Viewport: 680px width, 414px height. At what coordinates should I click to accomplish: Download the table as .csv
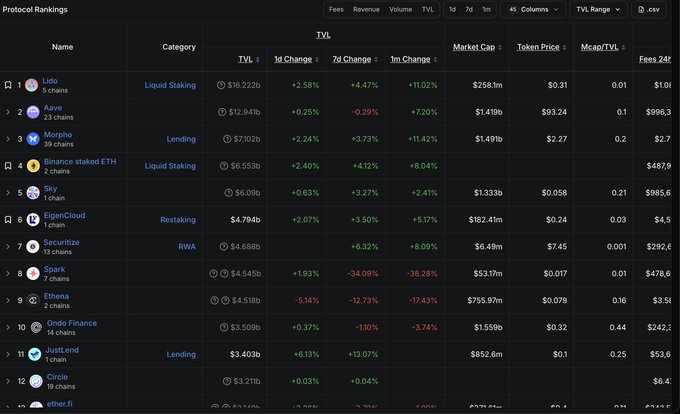coord(649,10)
